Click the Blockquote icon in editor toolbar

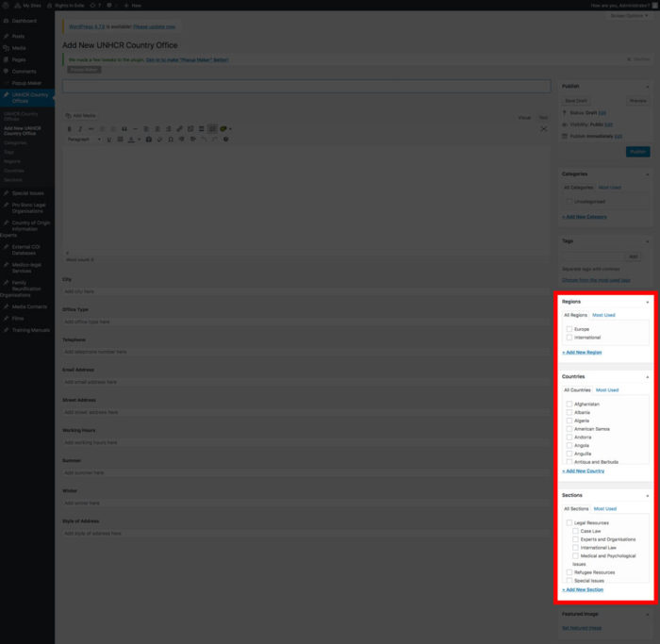(x=124, y=129)
